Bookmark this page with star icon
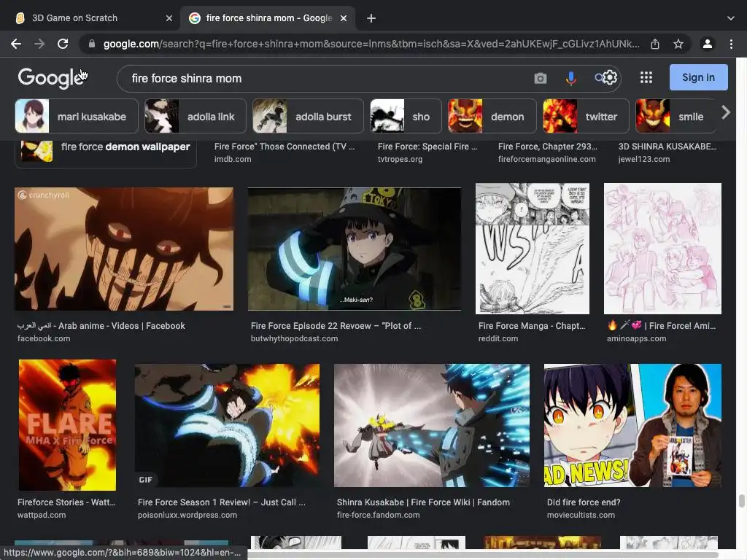The width and height of the screenshot is (747, 560). (x=678, y=44)
